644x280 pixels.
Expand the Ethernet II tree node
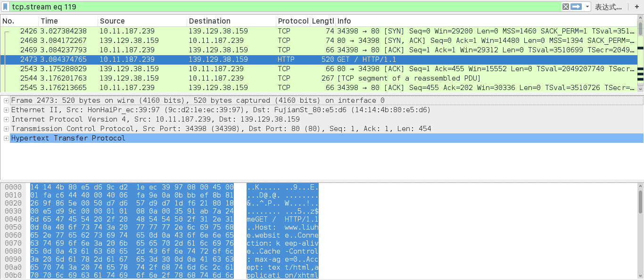[x=6, y=110]
